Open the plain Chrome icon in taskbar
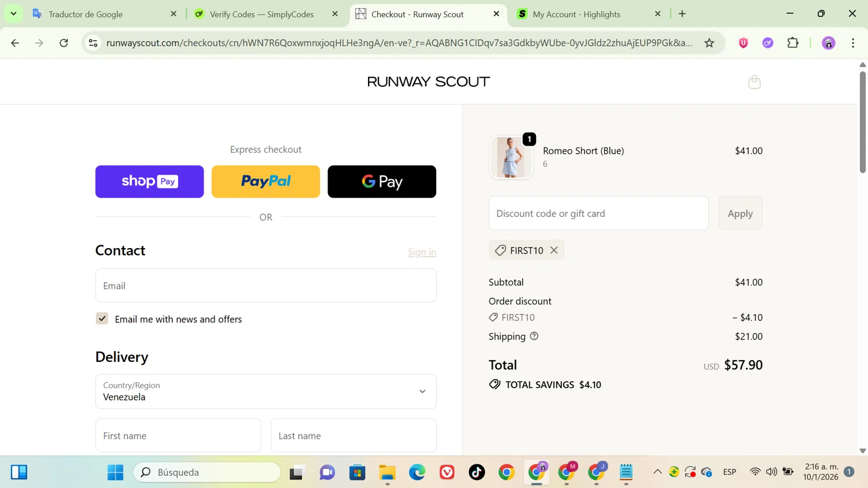 [x=507, y=472]
